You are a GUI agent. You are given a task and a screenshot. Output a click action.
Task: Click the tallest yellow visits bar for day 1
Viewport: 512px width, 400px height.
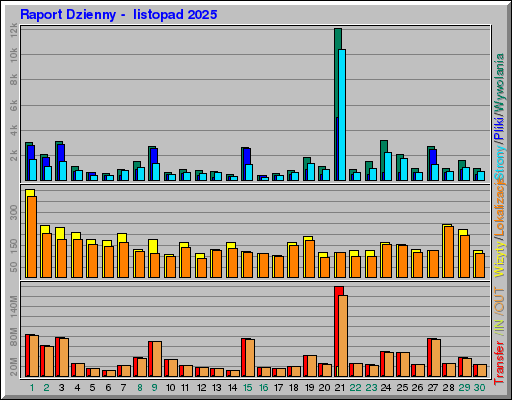(30, 233)
